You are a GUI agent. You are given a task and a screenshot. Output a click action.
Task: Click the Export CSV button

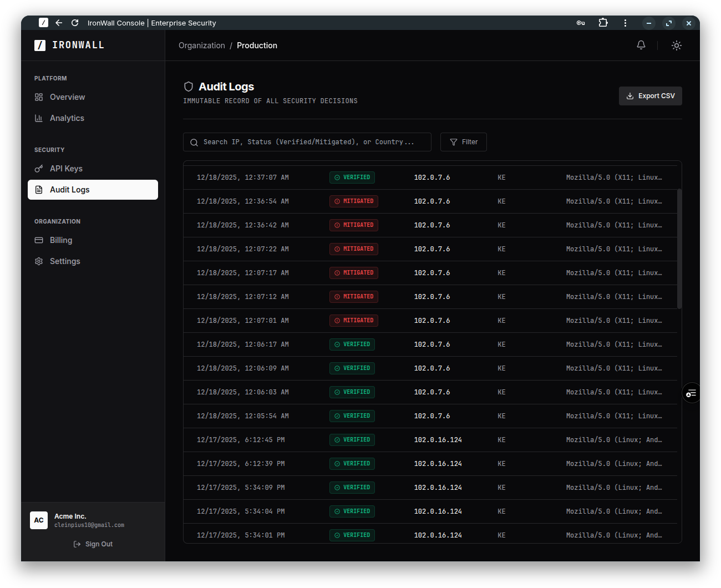tap(650, 95)
